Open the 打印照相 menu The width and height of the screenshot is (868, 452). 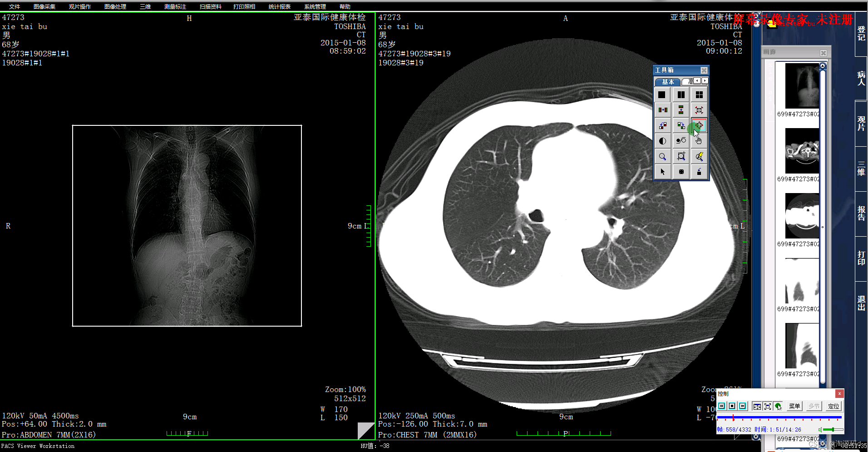(x=244, y=6)
